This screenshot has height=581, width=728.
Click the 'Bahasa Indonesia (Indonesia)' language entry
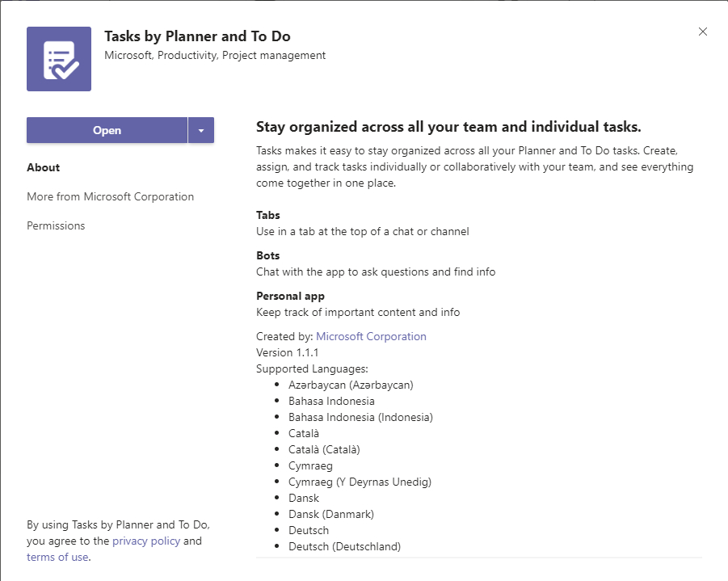pyautogui.click(x=360, y=417)
